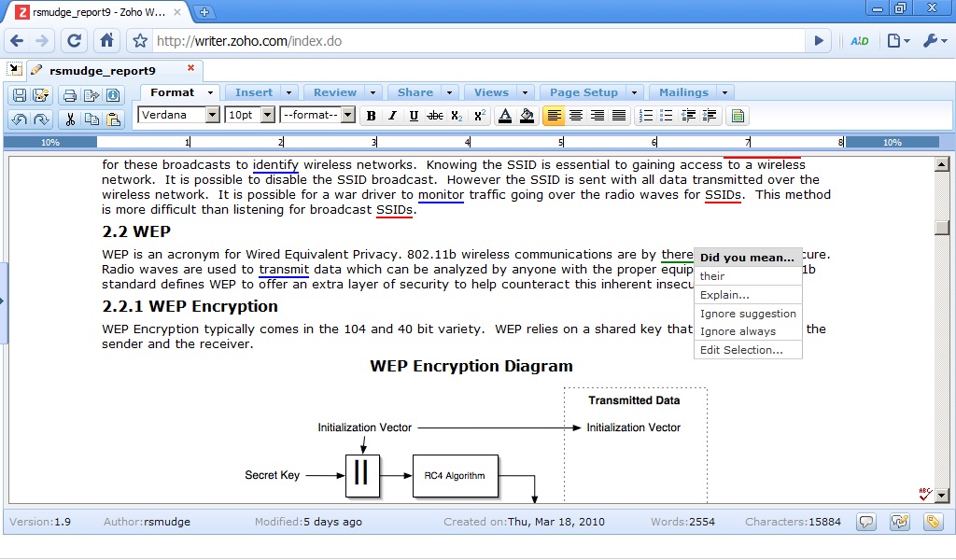
Task: Choose 'Ignore always' in suggestion menu
Action: click(x=738, y=331)
